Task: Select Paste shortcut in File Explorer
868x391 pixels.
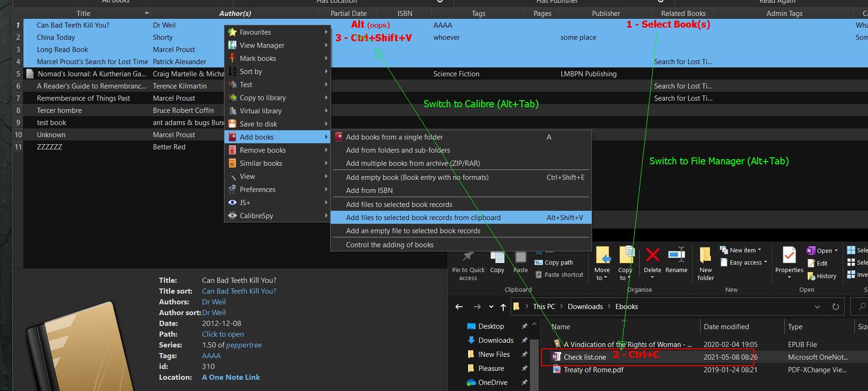Action: click(x=559, y=274)
